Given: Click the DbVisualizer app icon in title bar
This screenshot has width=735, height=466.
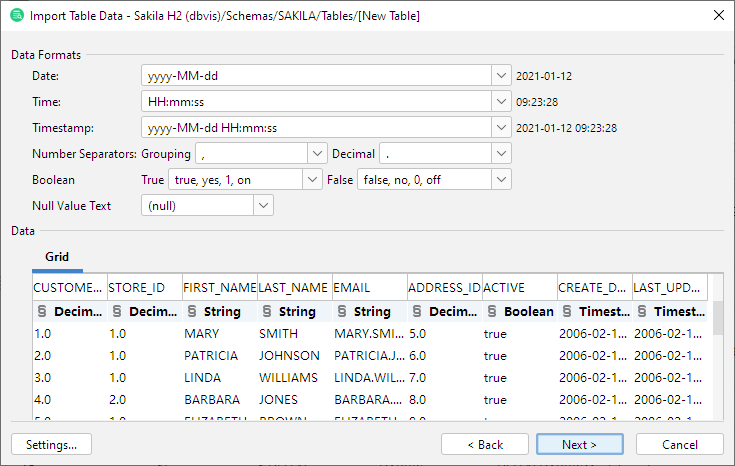Looking at the screenshot, I should [x=16, y=16].
